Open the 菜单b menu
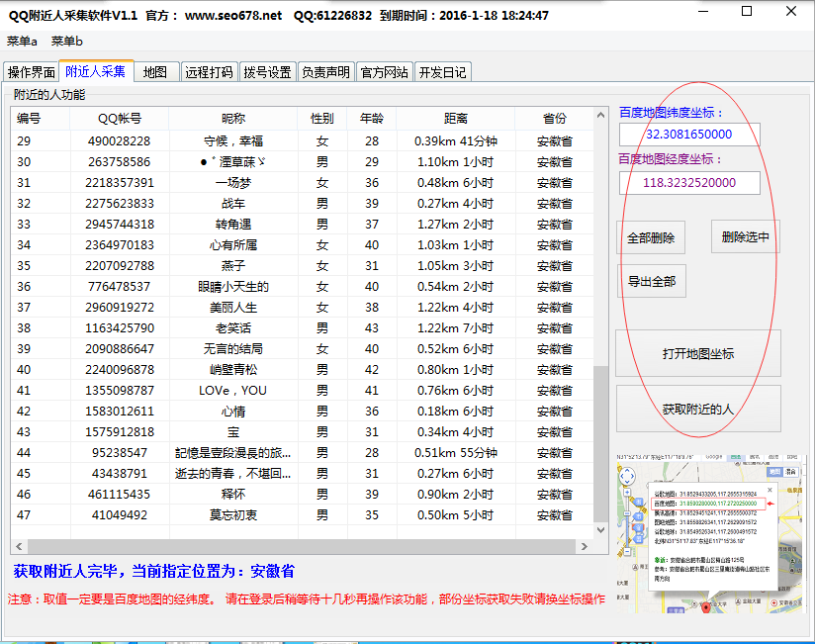The image size is (815, 644). pos(67,42)
